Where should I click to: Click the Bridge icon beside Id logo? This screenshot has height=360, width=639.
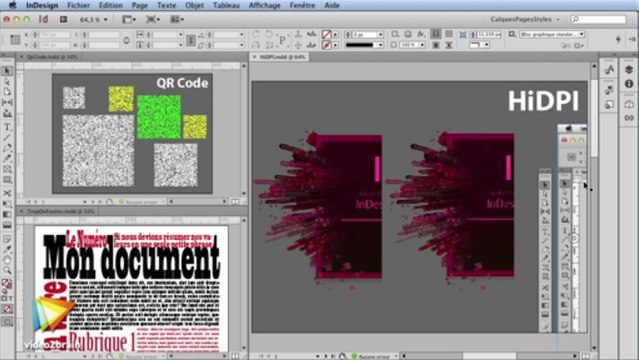coord(64,19)
